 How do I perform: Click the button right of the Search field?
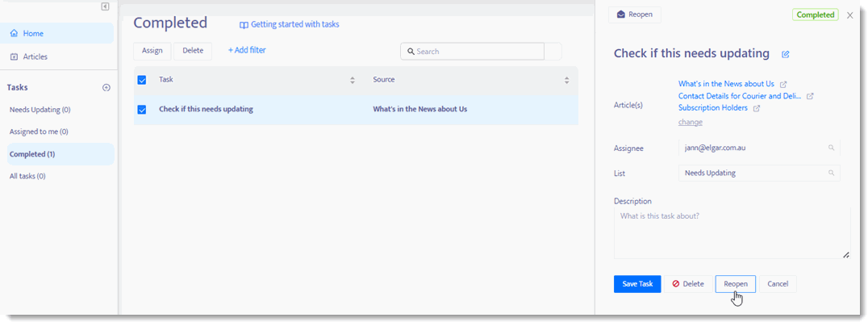[x=553, y=51]
